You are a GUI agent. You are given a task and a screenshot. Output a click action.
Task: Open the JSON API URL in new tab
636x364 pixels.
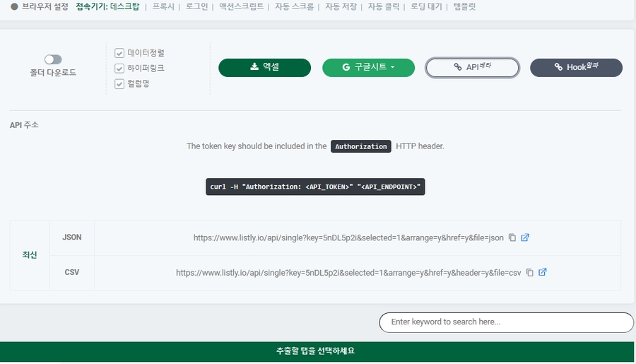point(525,237)
